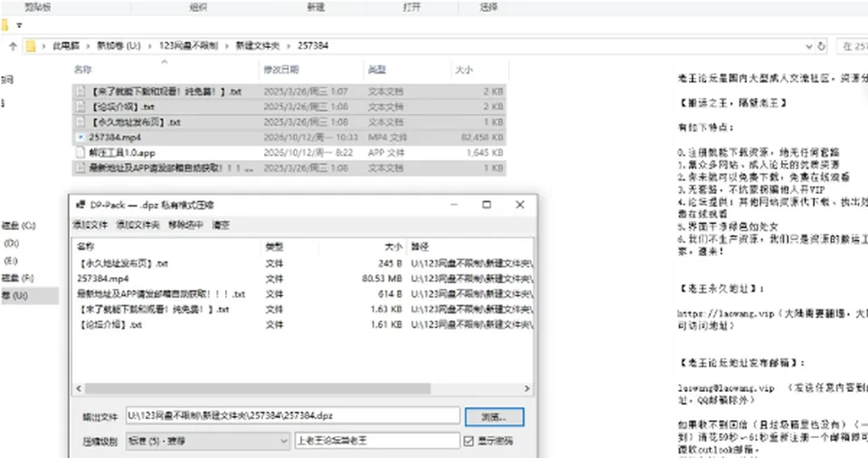Click the left arrow of the DP-Pack scrollbar
The image size is (868, 458).
click(x=79, y=388)
